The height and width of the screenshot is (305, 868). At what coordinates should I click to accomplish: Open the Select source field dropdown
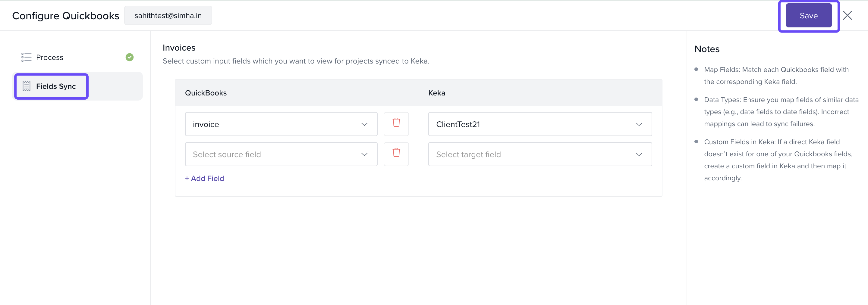click(x=281, y=154)
